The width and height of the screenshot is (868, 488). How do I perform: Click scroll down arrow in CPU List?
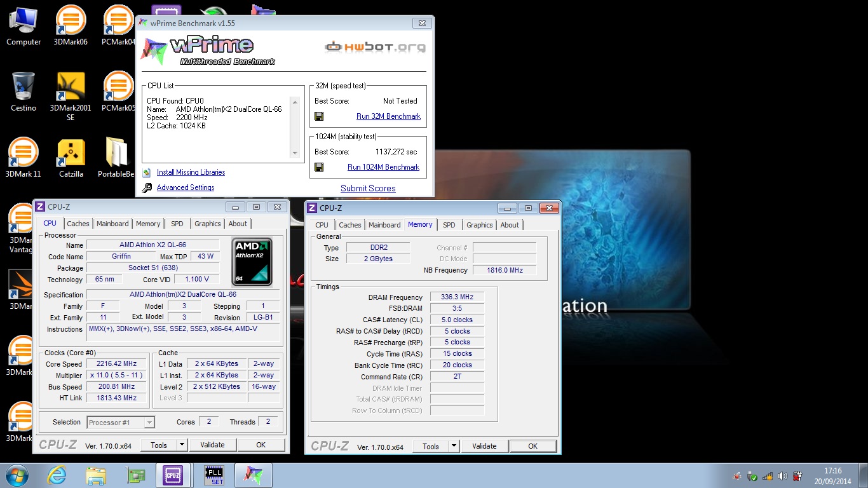(294, 153)
